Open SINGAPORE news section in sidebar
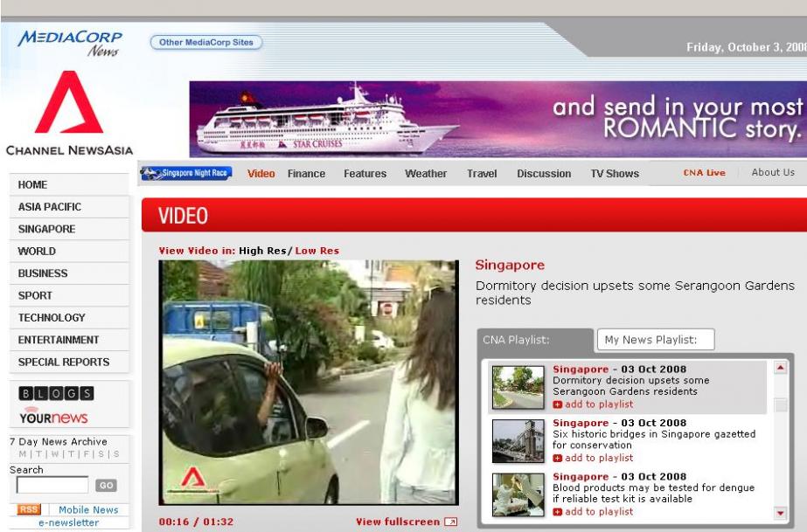 (69, 229)
